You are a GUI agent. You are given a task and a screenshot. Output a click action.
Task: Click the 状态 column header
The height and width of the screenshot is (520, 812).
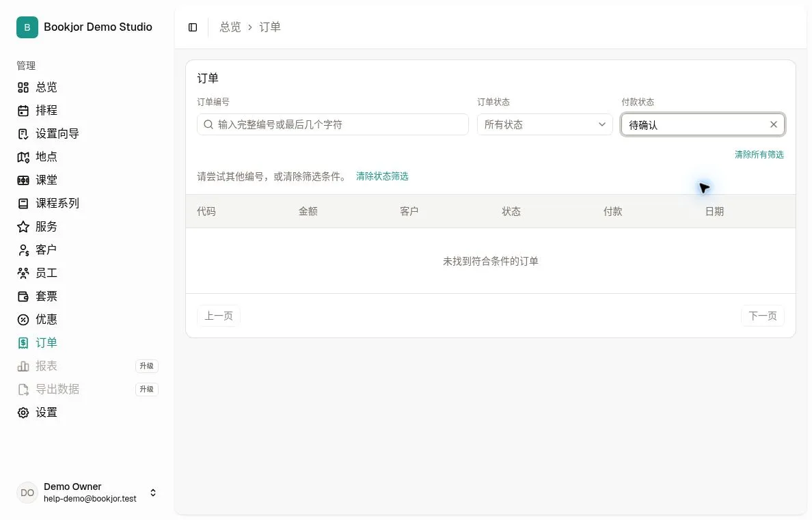point(511,211)
